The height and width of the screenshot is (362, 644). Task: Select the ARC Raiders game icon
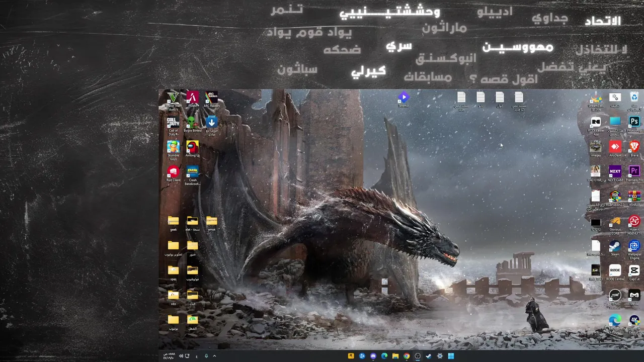pos(212,99)
